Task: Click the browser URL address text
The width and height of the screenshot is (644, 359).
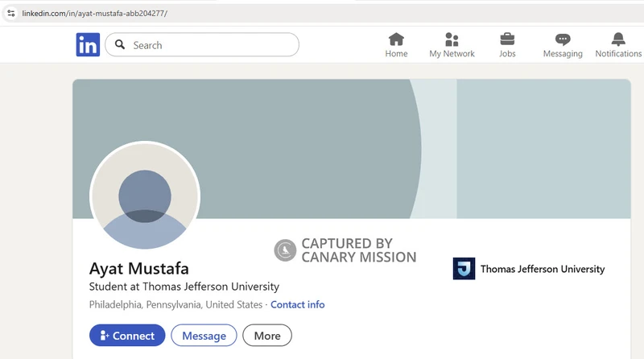Action: click(94, 13)
